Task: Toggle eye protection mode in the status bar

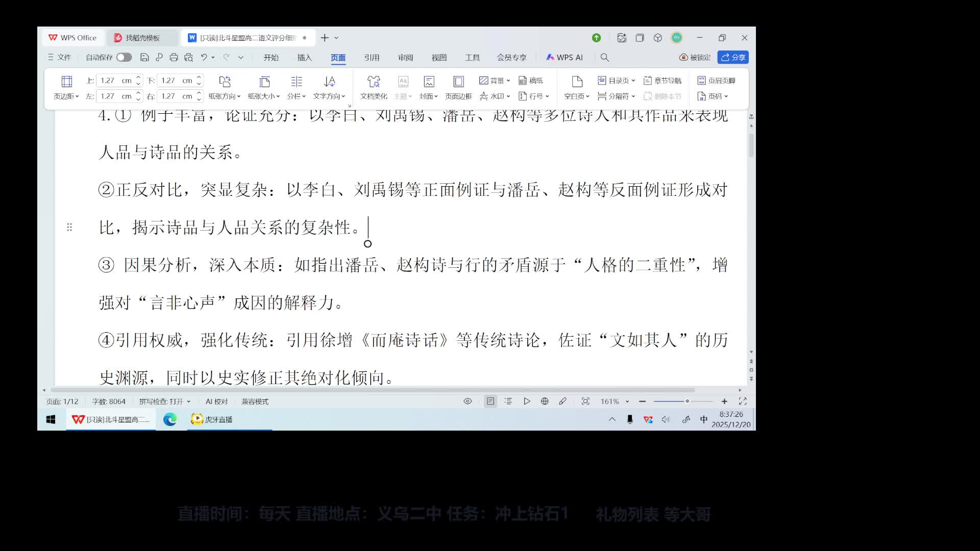Action: click(468, 402)
